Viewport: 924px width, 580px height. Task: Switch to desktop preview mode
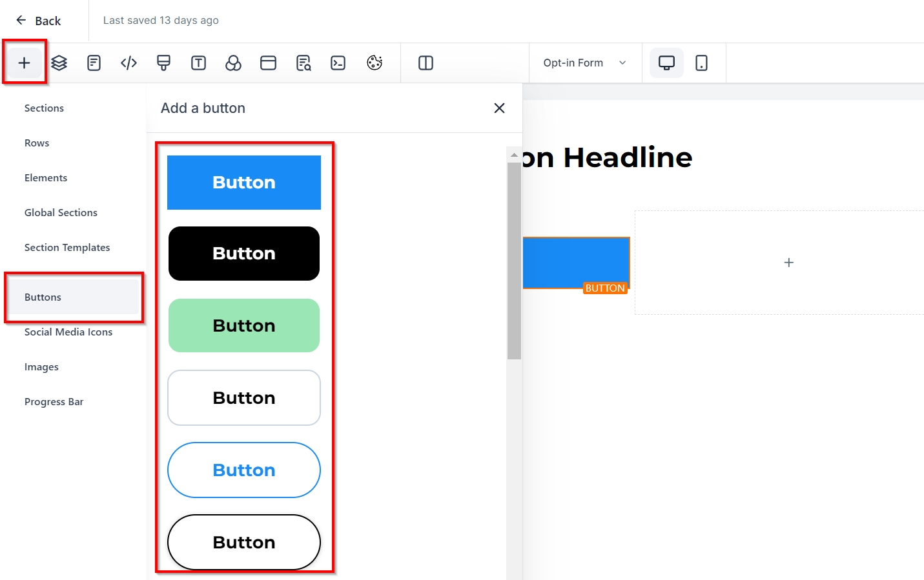coord(666,63)
